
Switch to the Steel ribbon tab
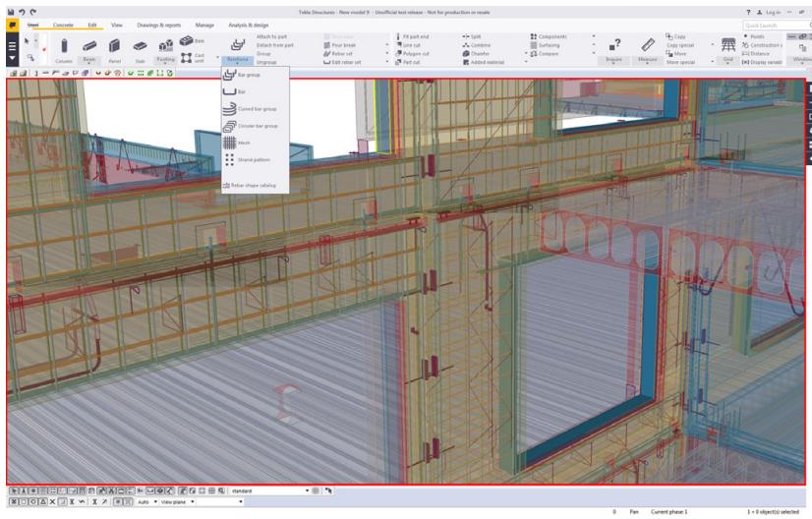[x=33, y=25]
